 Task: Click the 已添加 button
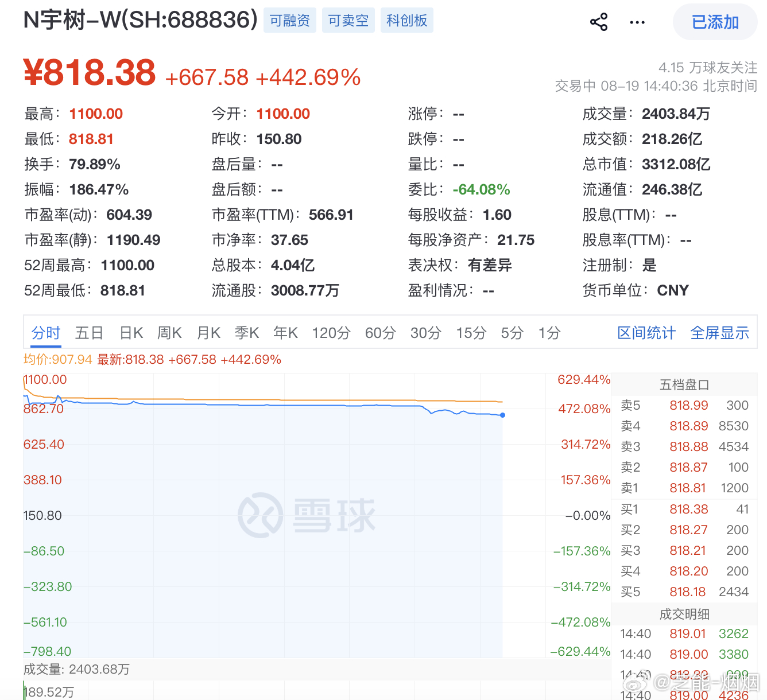(x=715, y=22)
